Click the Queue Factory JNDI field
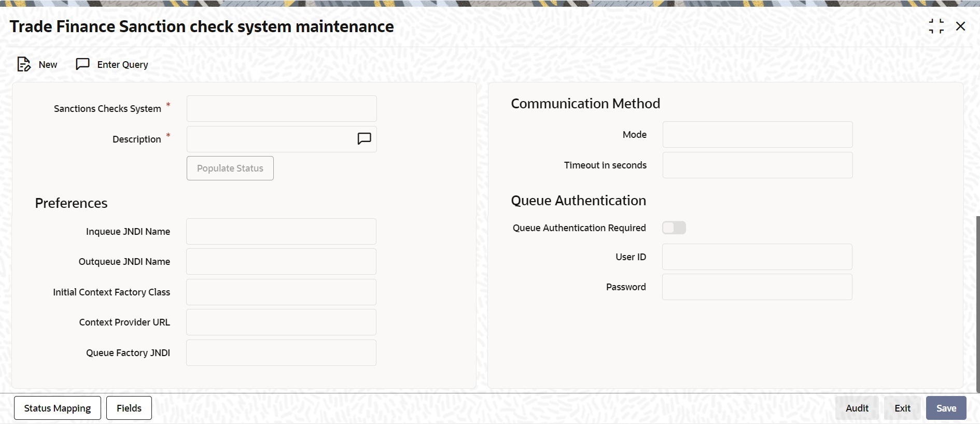The width and height of the screenshot is (980, 424). pos(281,352)
